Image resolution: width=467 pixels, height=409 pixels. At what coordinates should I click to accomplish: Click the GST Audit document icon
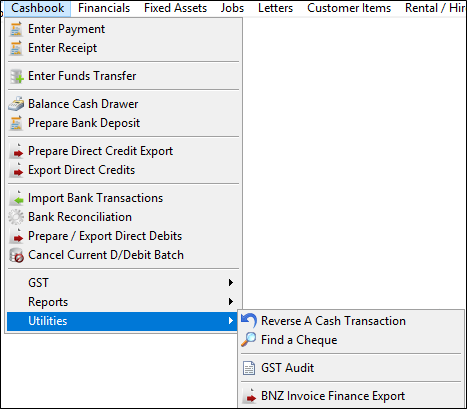coord(249,368)
